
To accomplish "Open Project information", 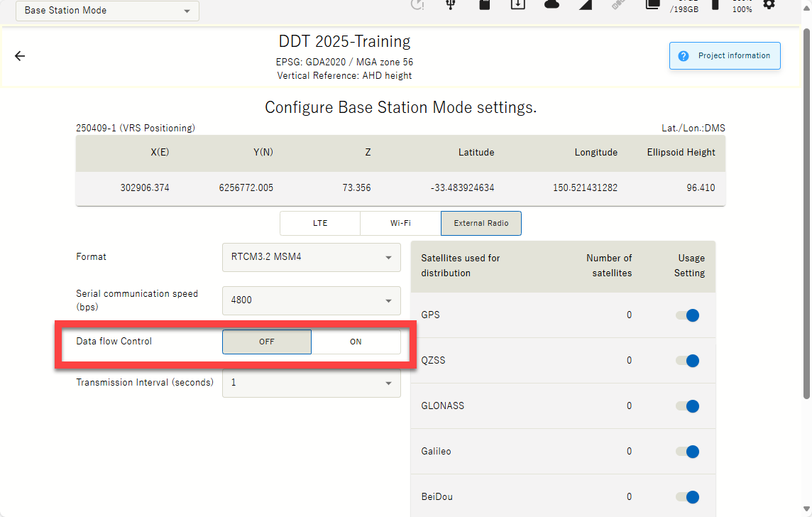I will click(x=725, y=56).
